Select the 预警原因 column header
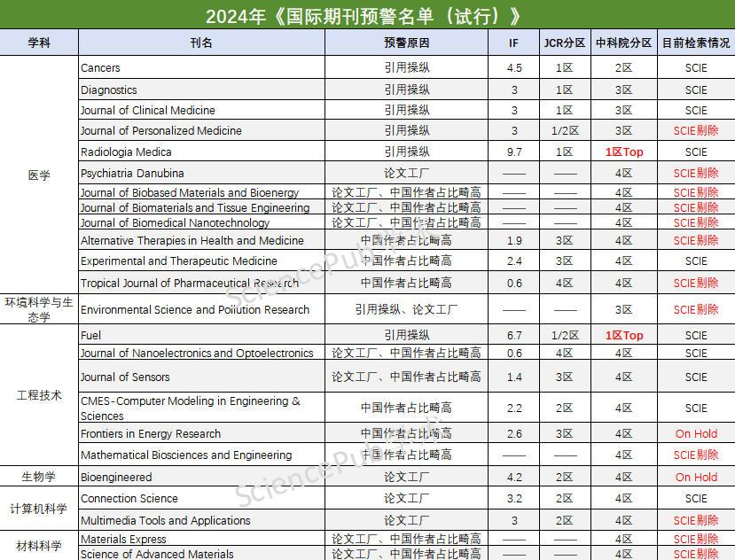 [406, 43]
